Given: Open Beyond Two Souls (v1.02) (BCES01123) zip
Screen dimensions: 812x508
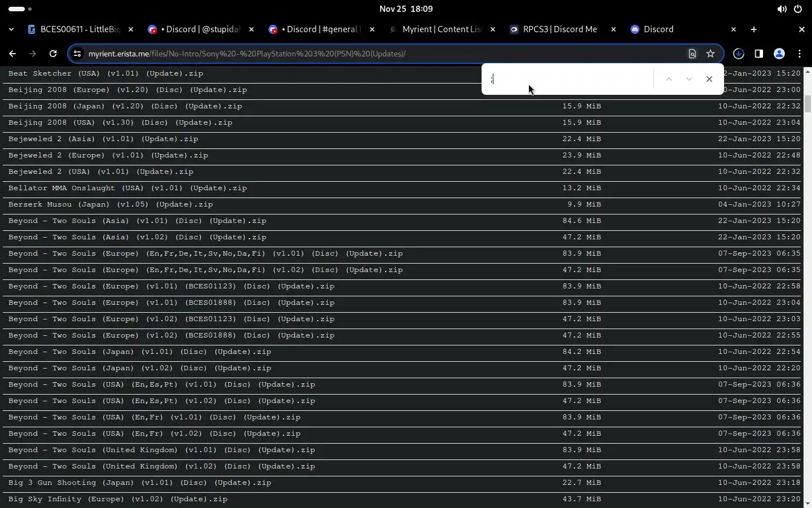Looking at the screenshot, I should tap(171, 319).
